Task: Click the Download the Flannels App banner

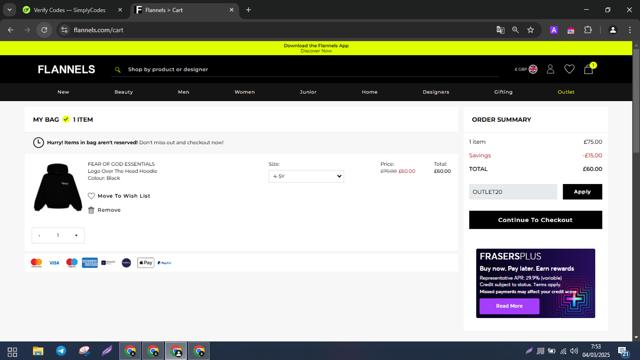Action: [316, 48]
